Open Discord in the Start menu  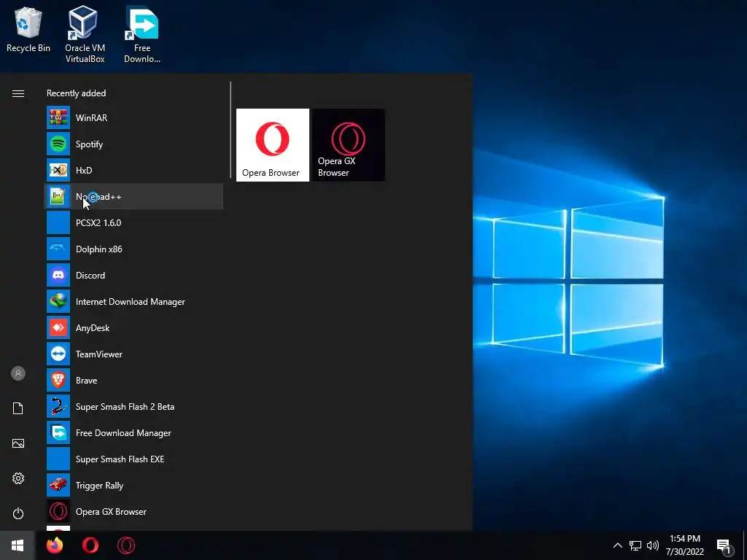(133, 275)
